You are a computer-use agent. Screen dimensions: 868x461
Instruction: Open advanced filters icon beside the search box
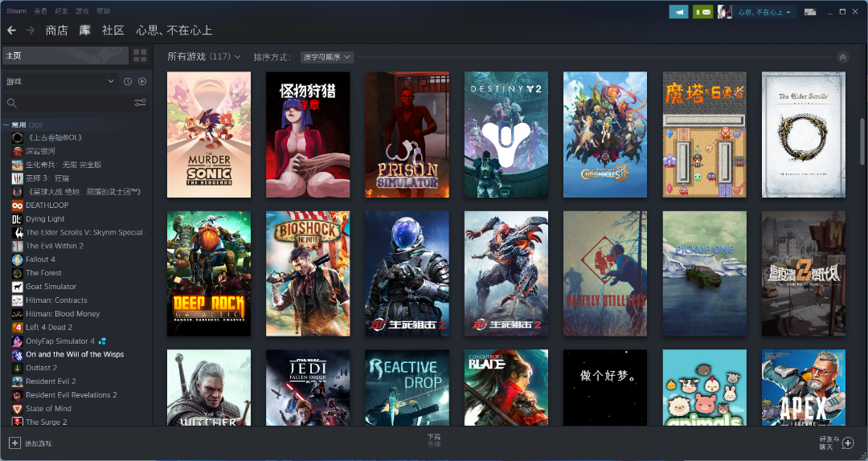tap(140, 103)
